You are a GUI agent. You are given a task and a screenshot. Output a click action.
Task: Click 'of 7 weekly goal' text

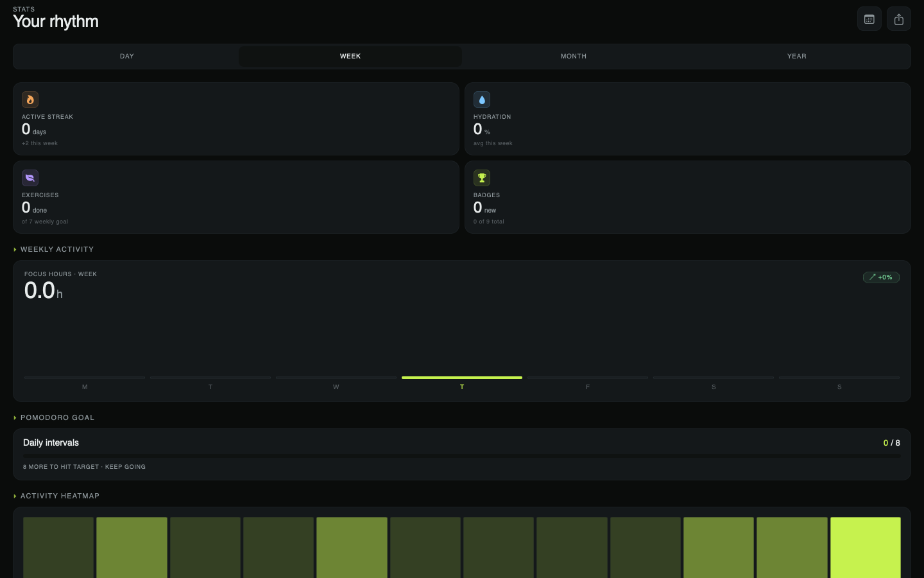45,222
